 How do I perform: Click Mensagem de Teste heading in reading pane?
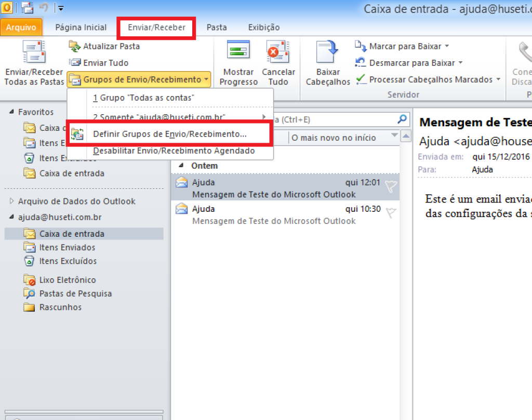475,122
